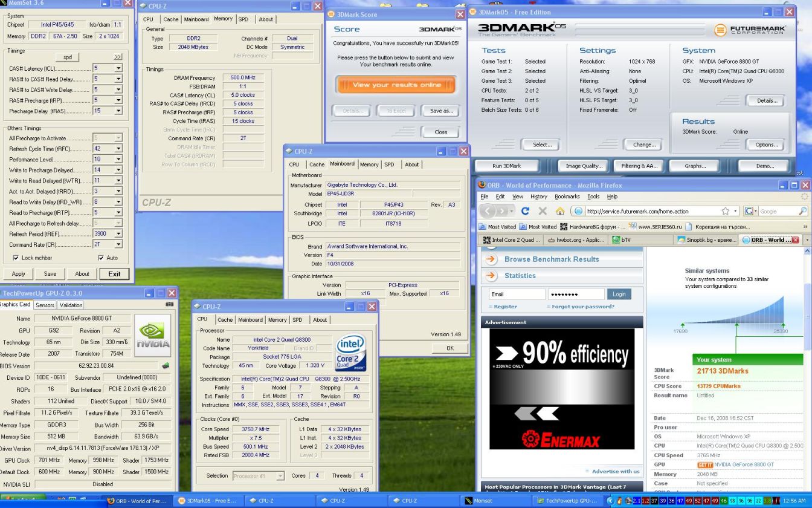Switch to Validation tab in GPU-Z
Viewport: 812px width, 508px height.
(x=71, y=305)
